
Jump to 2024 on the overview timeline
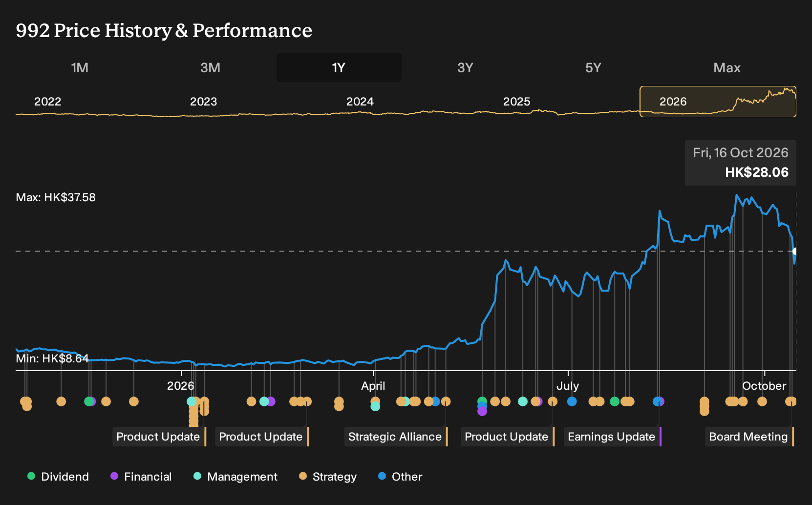coord(360,102)
